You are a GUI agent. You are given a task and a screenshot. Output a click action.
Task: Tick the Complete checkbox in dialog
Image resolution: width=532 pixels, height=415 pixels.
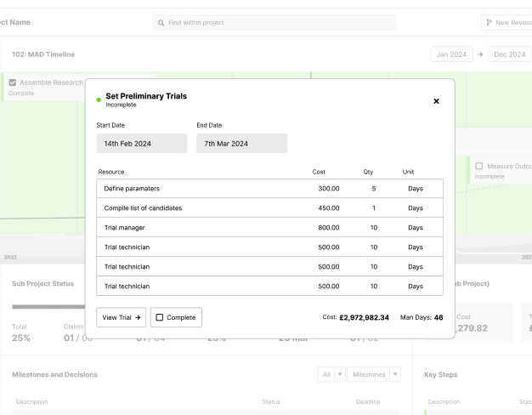[160, 317]
